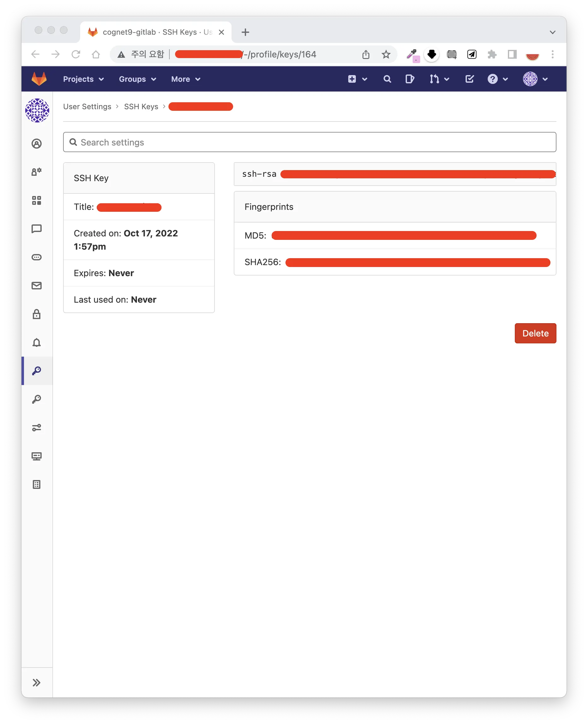The height and width of the screenshot is (724, 588).
Task: Close the cognet9-gitlab tab
Action: (x=221, y=32)
